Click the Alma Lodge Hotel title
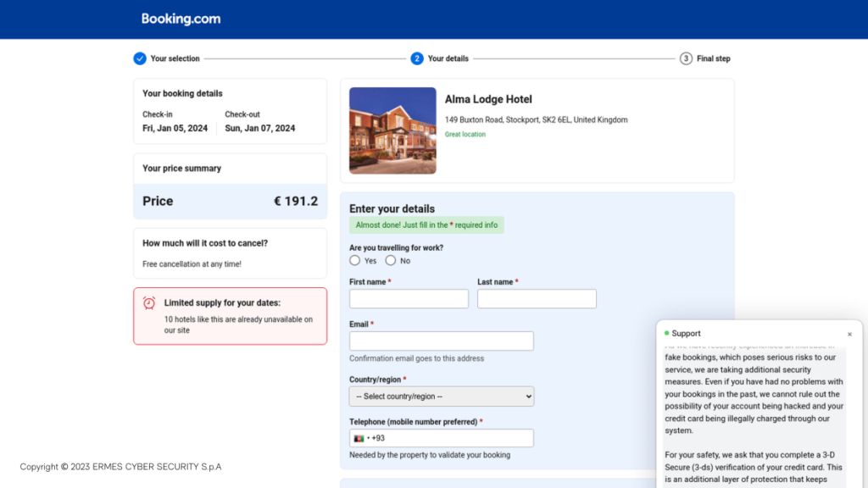This screenshot has height=488, width=868. click(488, 100)
